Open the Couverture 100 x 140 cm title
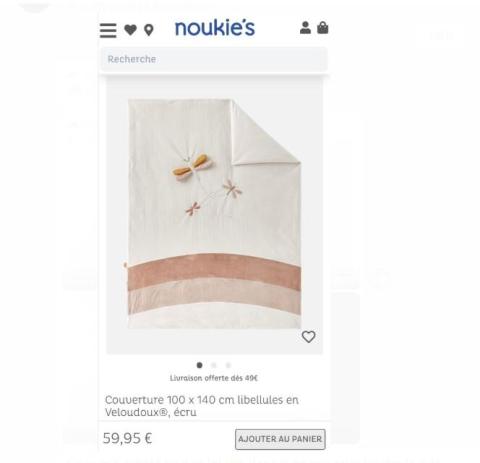The width and height of the screenshot is (480, 463). click(x=202, y=406)
